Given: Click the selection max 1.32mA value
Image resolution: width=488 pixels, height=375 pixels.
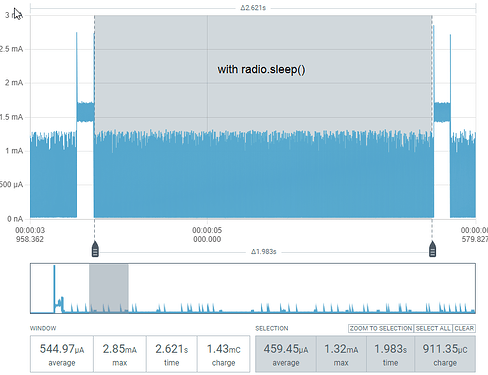Looking at the screenshot, I should [341, 349].
